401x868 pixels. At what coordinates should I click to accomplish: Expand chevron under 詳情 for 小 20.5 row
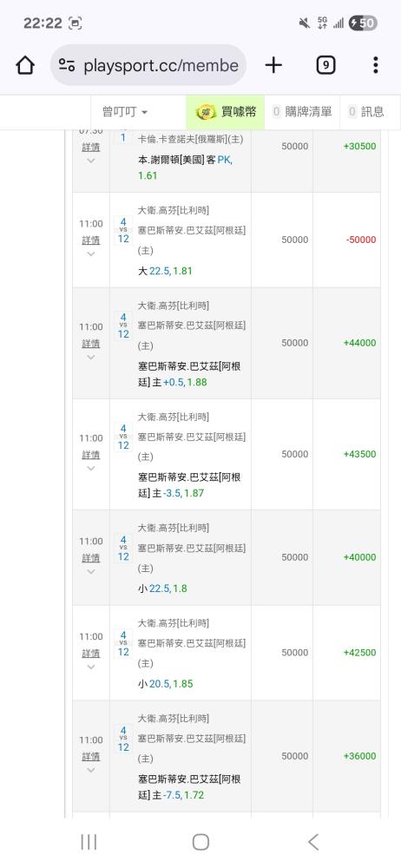pos(91,667)
